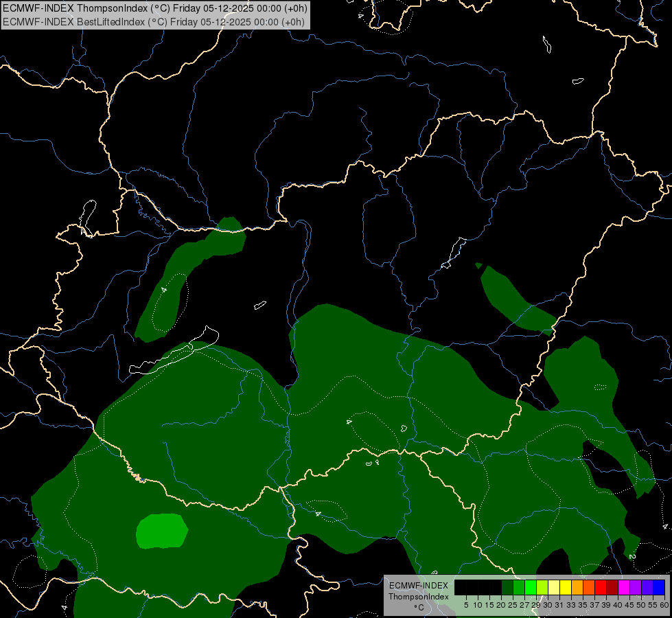Click legend tick value '30'
The height and width of the screenshot is (618, 672).
tap(548, 605)
